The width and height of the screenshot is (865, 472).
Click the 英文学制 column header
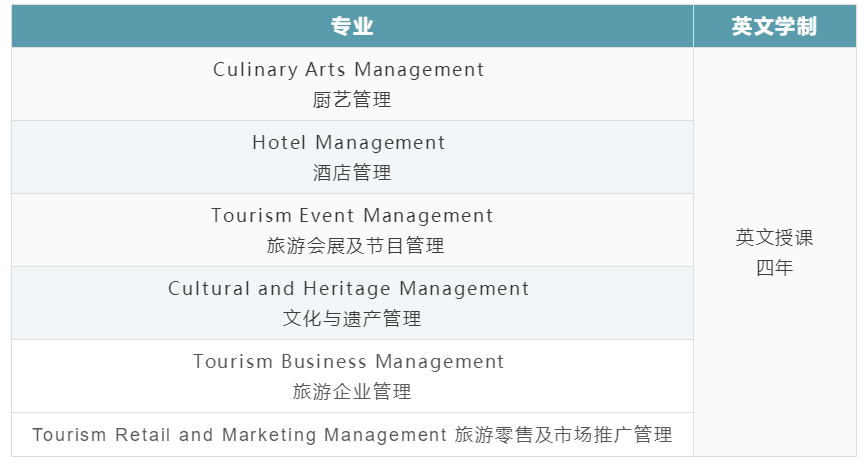click(x=774, y=27)
